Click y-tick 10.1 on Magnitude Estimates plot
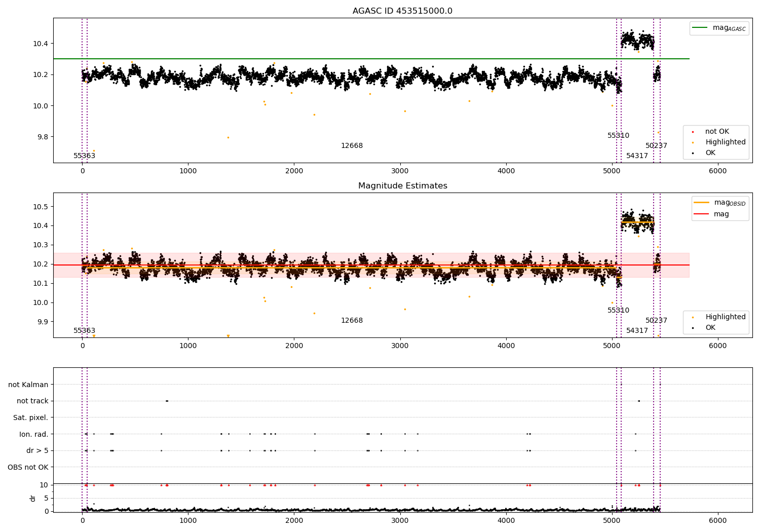The image size is (760, 532). tap(41, 284)
